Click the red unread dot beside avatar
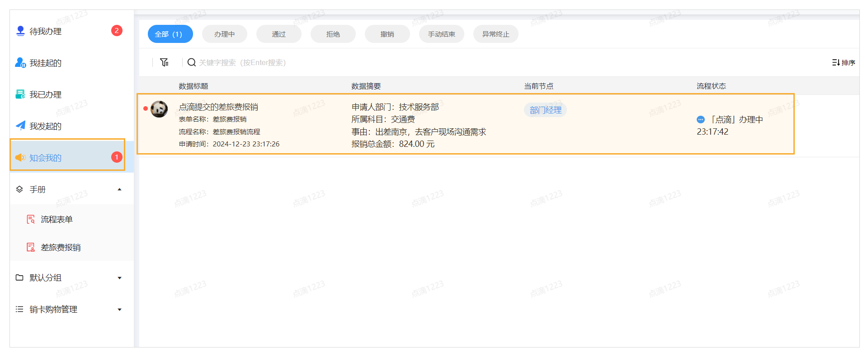This screenshot has height=357, width=868. 145,108
